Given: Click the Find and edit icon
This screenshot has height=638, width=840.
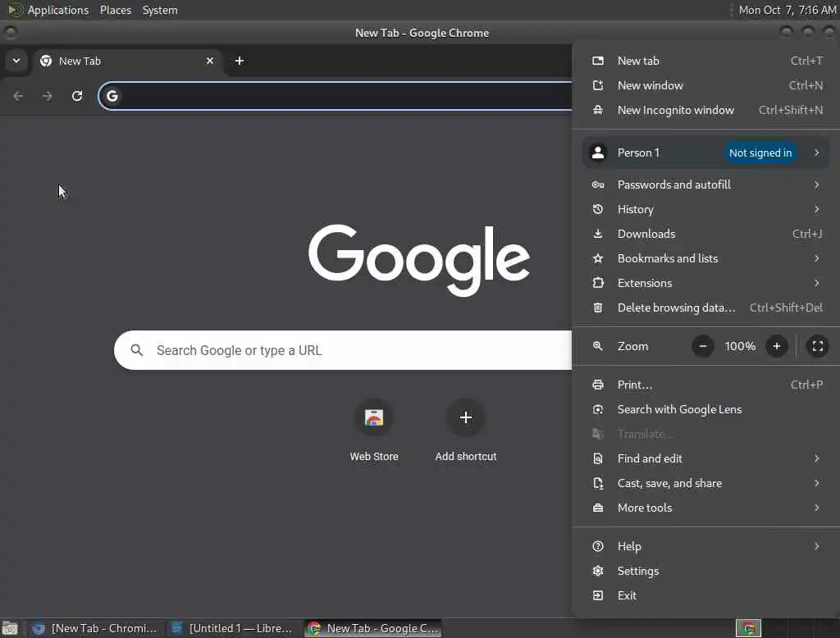Looking at the screenshot, I should [x=598, y=458].
